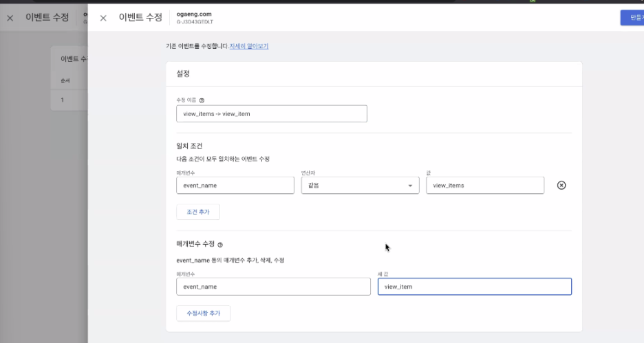Click the 설정 section heading
Viewport: 644px width, 343px height.
(183, 74)
